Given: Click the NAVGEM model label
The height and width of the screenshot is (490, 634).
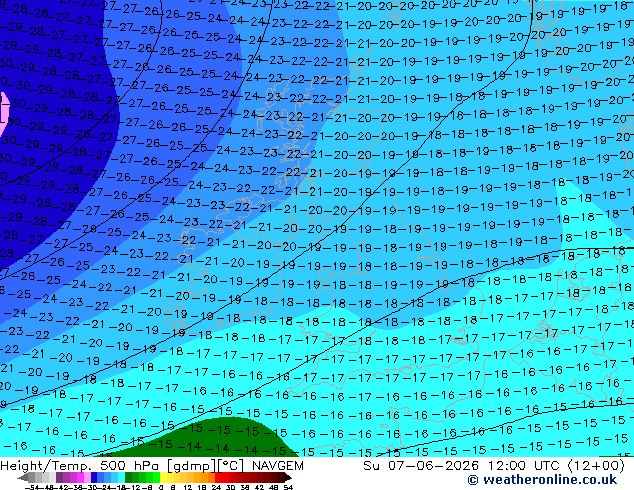Looking at the screenshot, I should click(x=278, y=466).
